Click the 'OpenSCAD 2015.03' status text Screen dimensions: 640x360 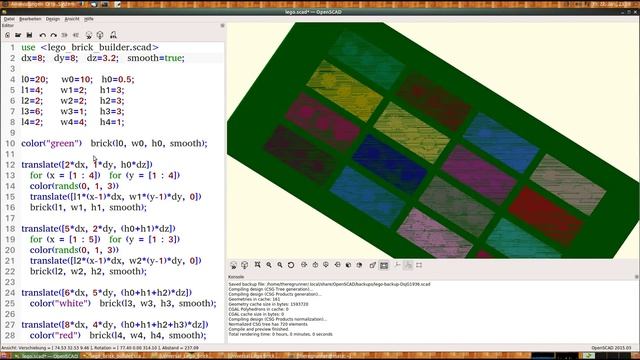(611, 348)
